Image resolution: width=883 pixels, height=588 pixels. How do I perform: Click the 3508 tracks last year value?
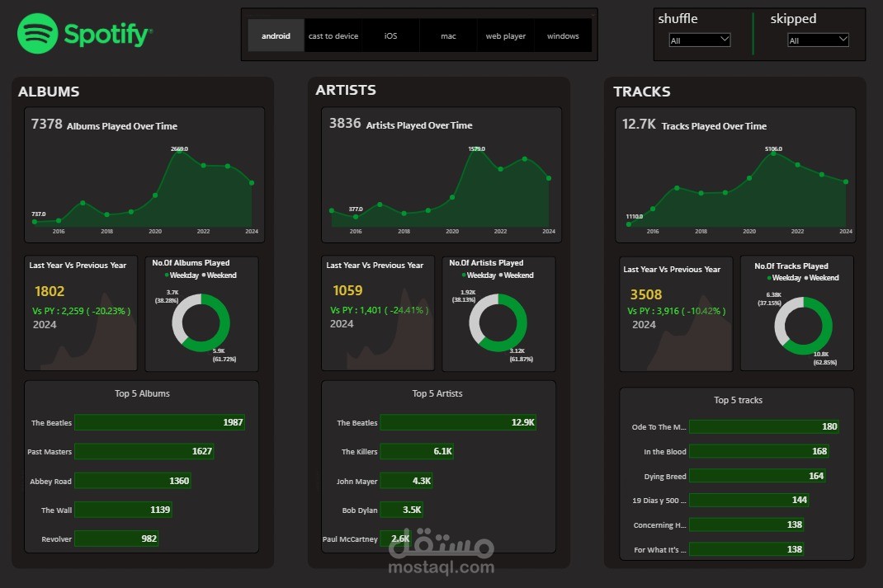[x=646, y=295]
